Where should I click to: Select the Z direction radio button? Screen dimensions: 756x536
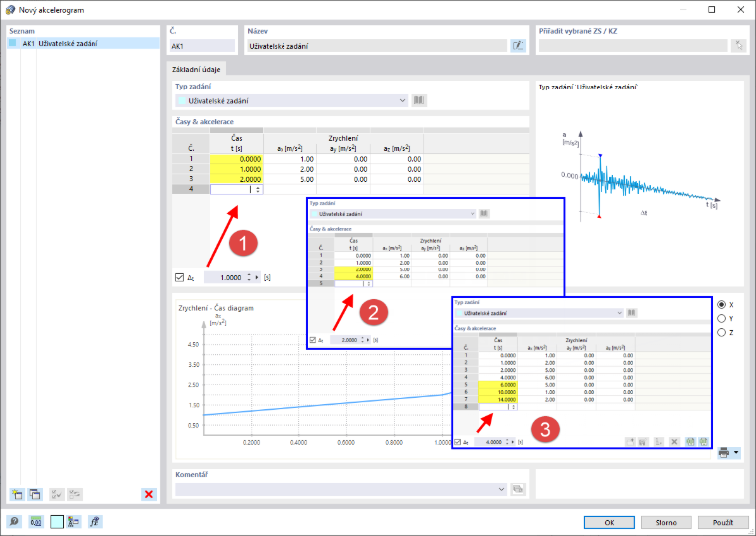(722, 332)
